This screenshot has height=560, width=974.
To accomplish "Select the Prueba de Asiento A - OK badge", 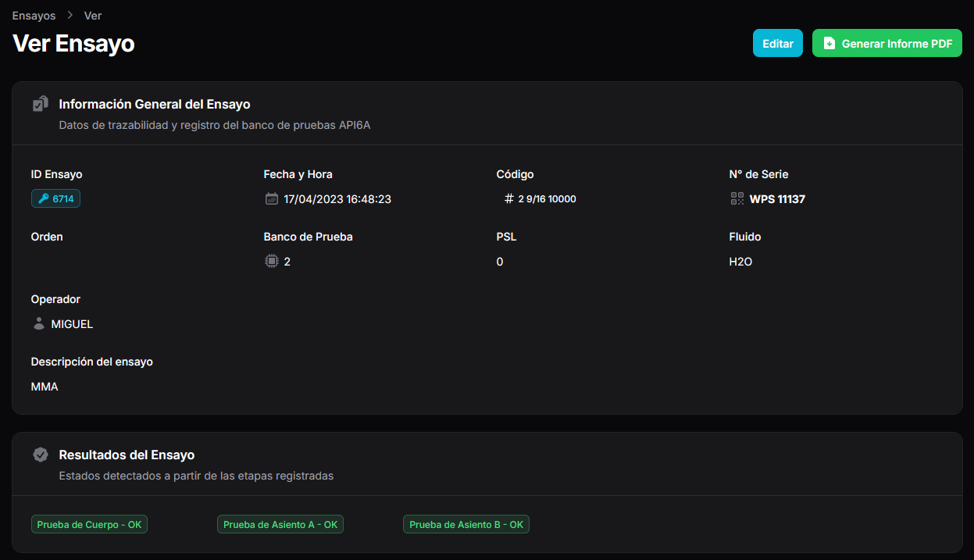I will 280,525.
